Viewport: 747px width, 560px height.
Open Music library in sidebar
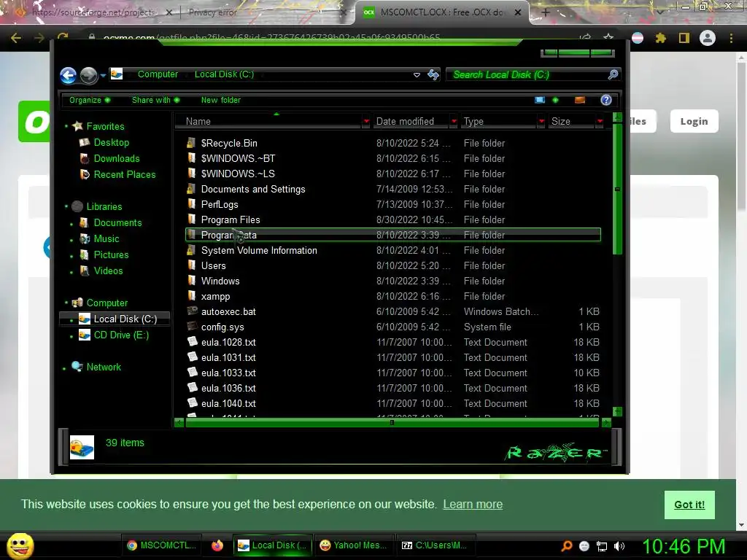coord(106,238)
